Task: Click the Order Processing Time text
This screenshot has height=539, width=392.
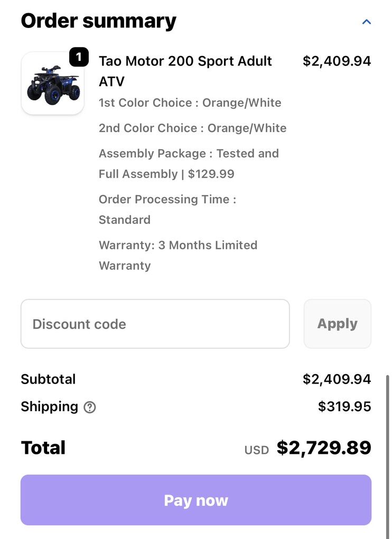Action: tap(167, 209)
